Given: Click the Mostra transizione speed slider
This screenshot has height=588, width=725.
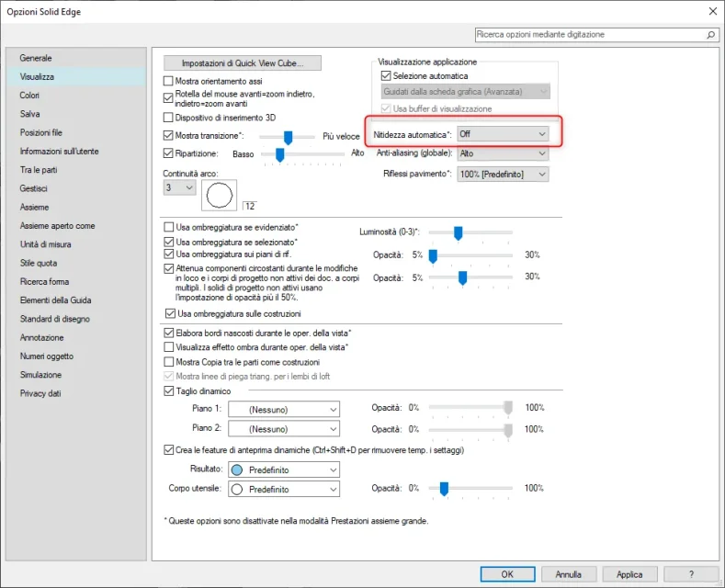Looking at the screenshot, I should (x=287, y=137).
